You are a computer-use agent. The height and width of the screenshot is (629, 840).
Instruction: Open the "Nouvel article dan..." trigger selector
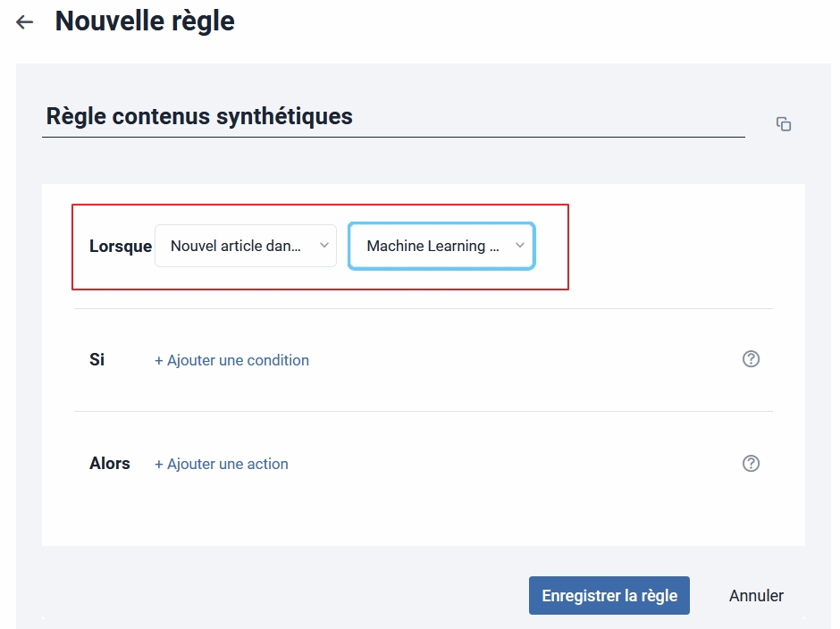coord(246,246)
